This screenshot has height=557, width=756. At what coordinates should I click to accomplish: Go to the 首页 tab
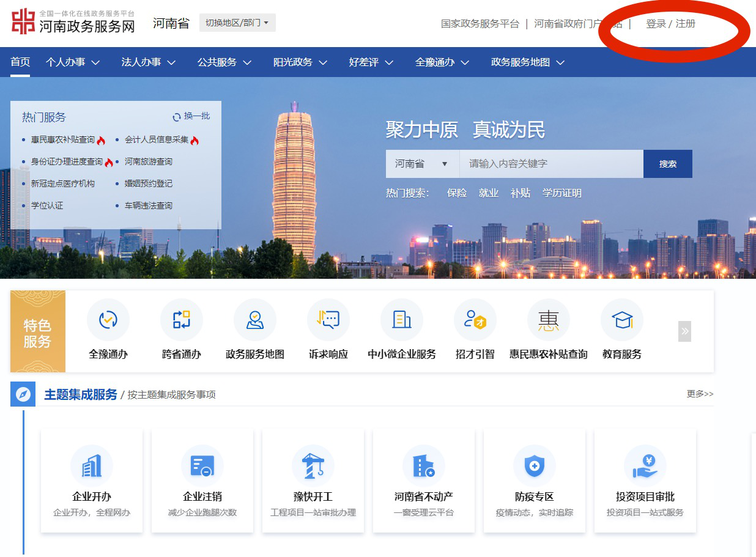tap(20, 62)
